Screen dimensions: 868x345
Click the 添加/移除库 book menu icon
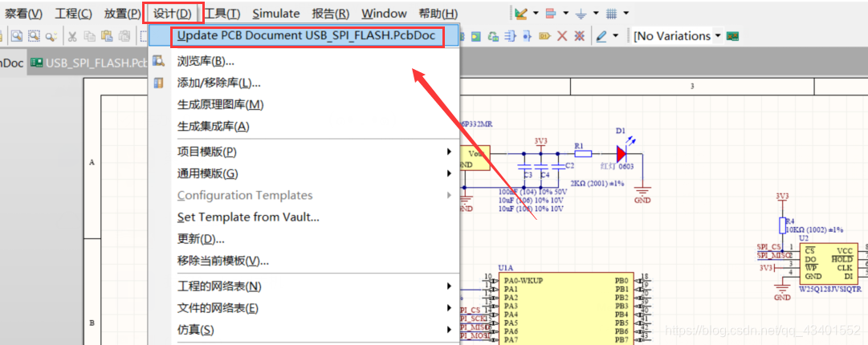pyautogui.click(x=159, y=83)
